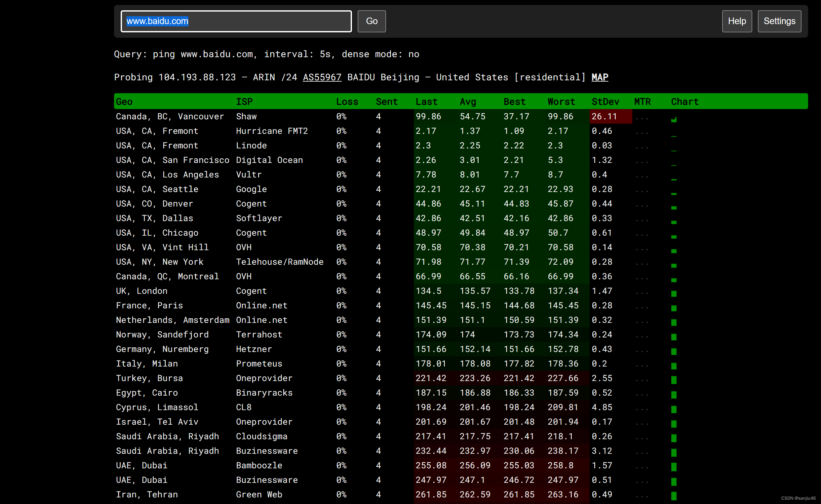
Task: Select the 'Hetzner' ISP cell
Action: tap(254, 349)
